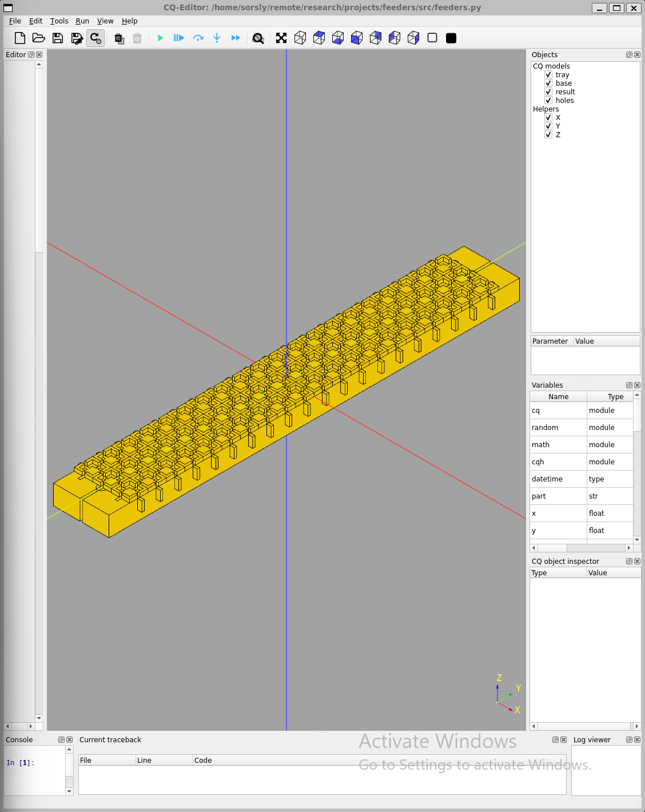Click the console input prompt In [1]
The image size is (645, 812).
coord(20,763)
